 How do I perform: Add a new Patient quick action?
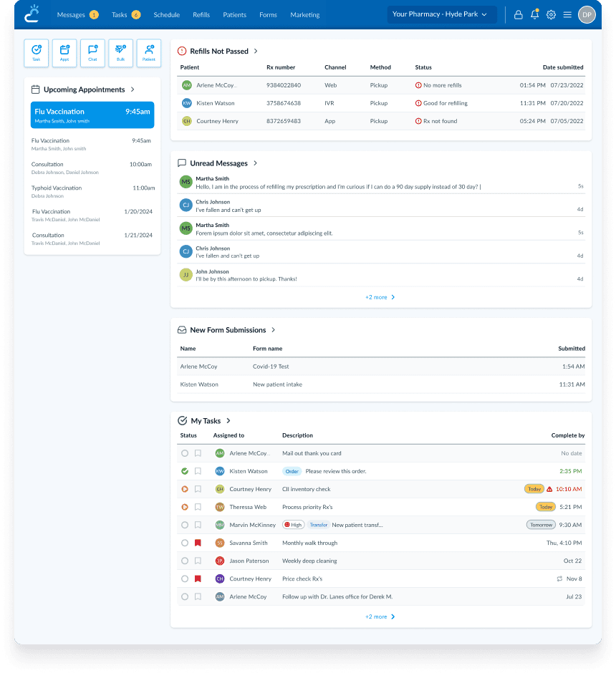(x=149, y=53)
